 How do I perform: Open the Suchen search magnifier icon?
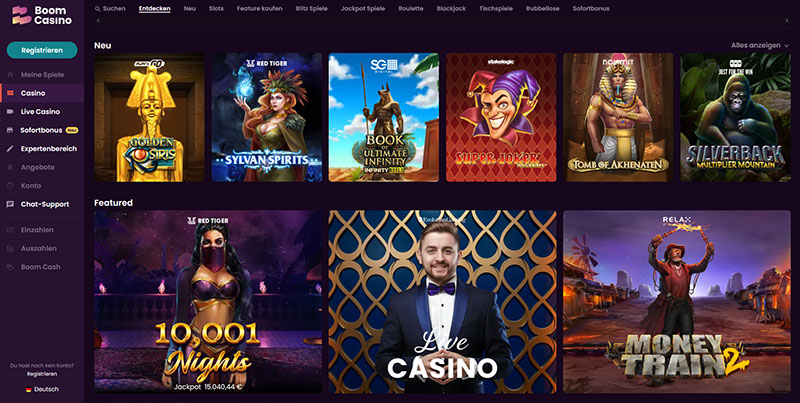coord(97,9)
